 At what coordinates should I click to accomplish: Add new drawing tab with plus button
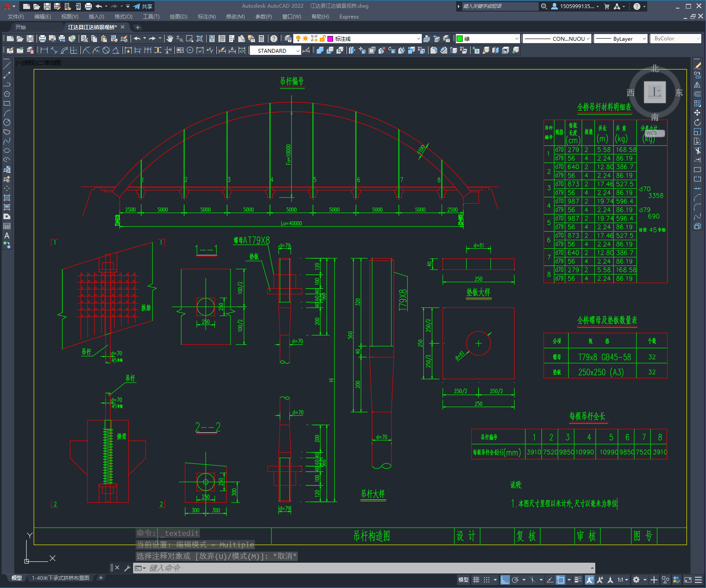[138, 27]
